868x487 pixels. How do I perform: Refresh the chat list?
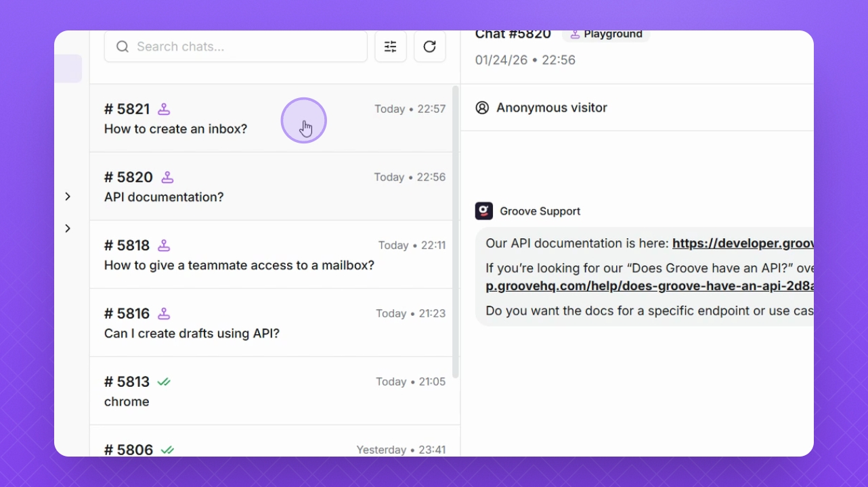coord(429,47)
